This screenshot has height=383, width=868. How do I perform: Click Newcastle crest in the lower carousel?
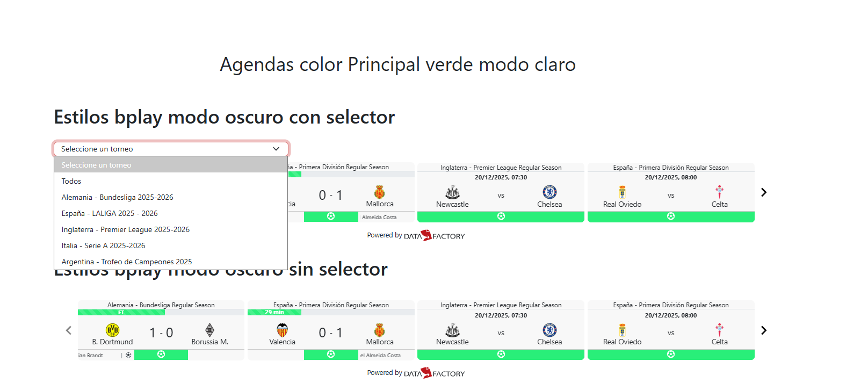[452, 330]
